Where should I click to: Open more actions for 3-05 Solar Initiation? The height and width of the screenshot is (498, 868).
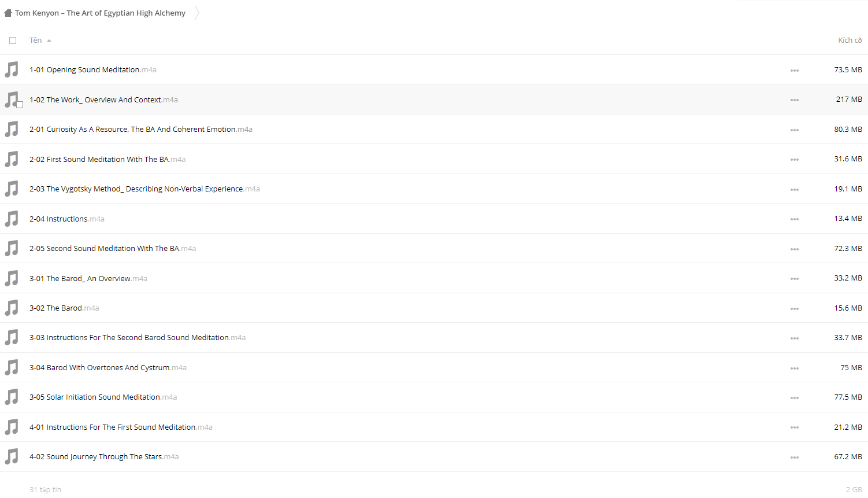(x=795, y=397)
